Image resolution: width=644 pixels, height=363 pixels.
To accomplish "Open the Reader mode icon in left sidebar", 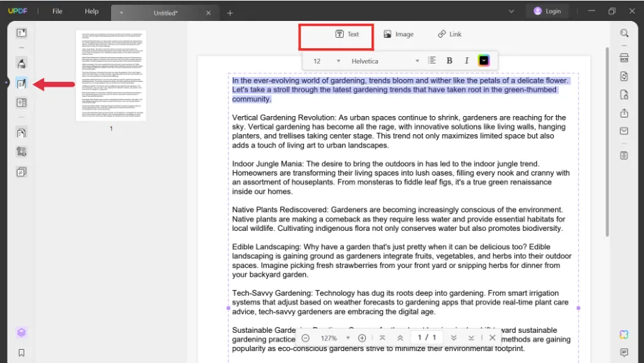I will (22, 33).
